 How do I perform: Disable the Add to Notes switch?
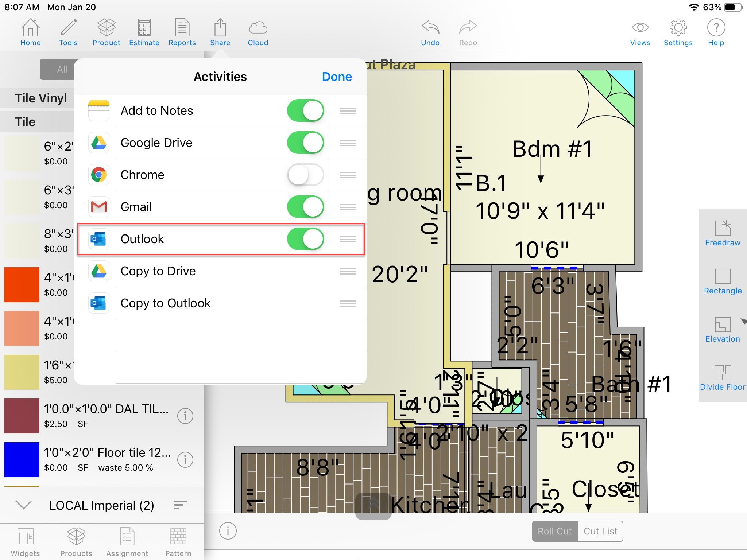305,111
